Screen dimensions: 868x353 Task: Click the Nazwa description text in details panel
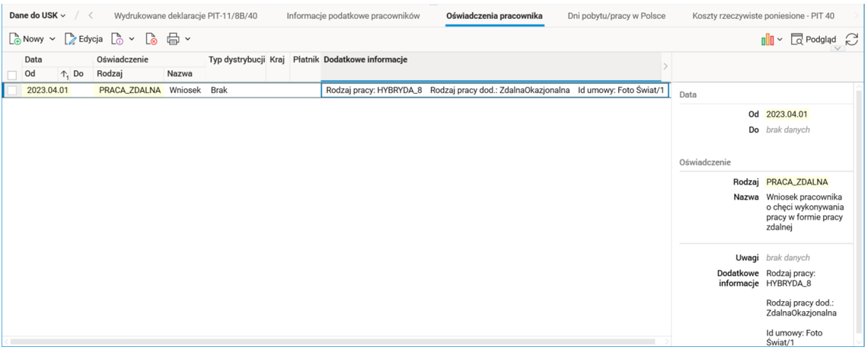point(804,212)
